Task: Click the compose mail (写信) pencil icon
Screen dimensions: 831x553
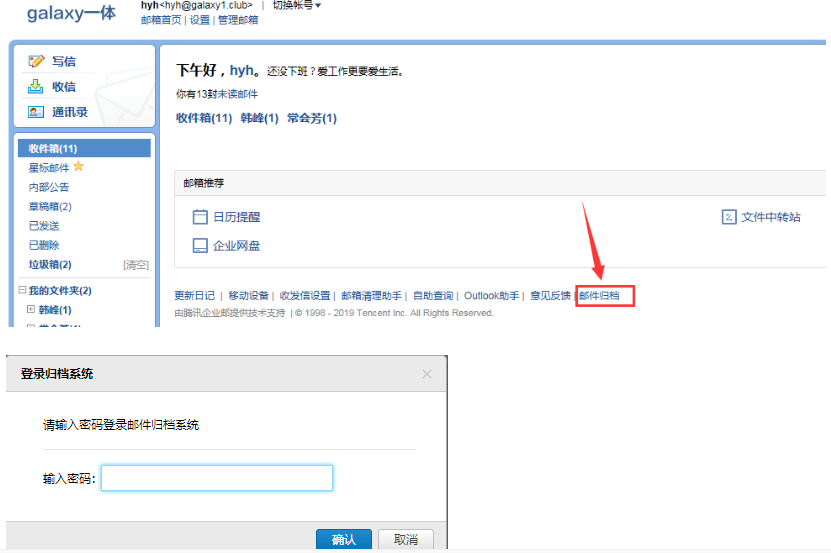Action: 37,61
